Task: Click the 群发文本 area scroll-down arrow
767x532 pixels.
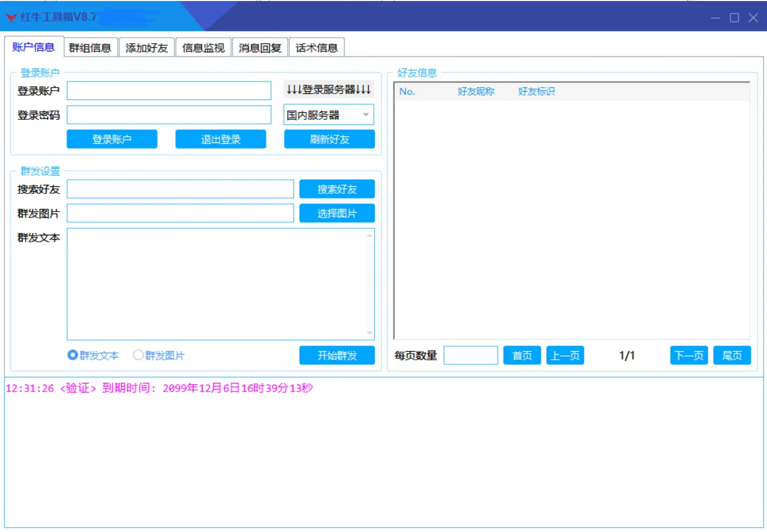Action: coord(370,333)
